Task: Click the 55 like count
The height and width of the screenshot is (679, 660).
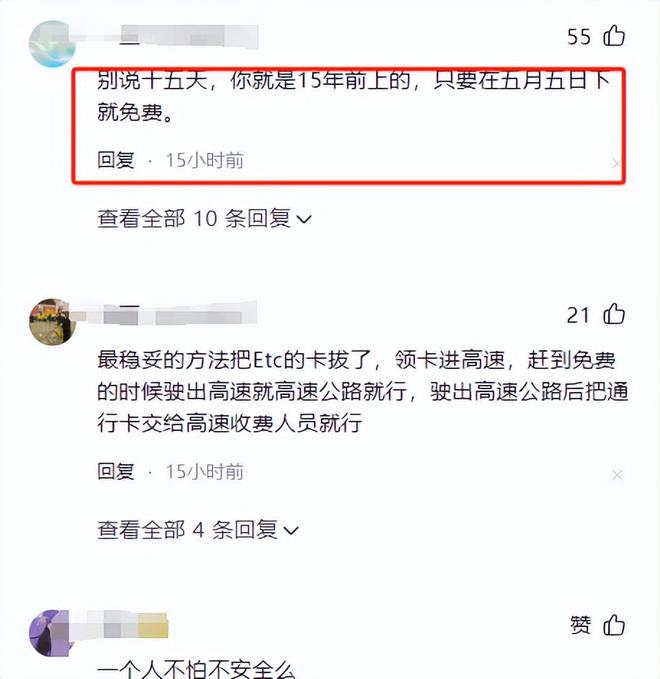Action: [579, 37]
